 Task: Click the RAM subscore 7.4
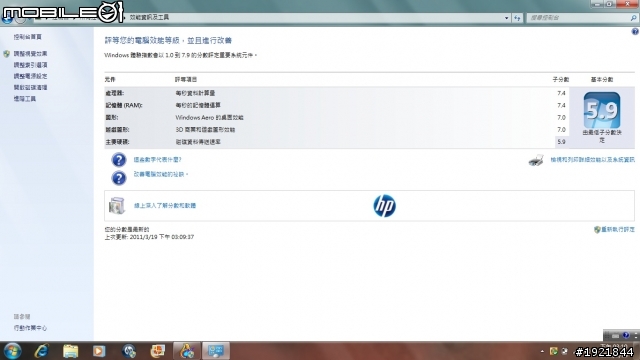(561, 105)
